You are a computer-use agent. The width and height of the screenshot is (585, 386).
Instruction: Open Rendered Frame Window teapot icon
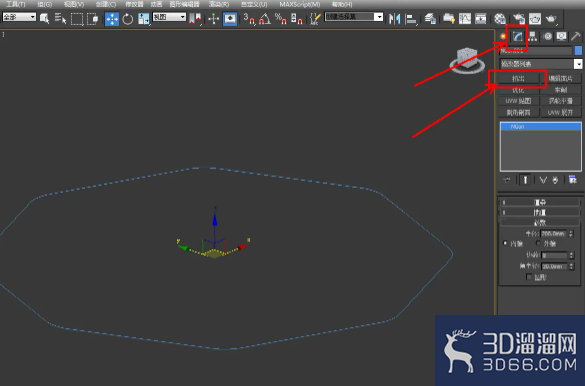click(535, 18)
